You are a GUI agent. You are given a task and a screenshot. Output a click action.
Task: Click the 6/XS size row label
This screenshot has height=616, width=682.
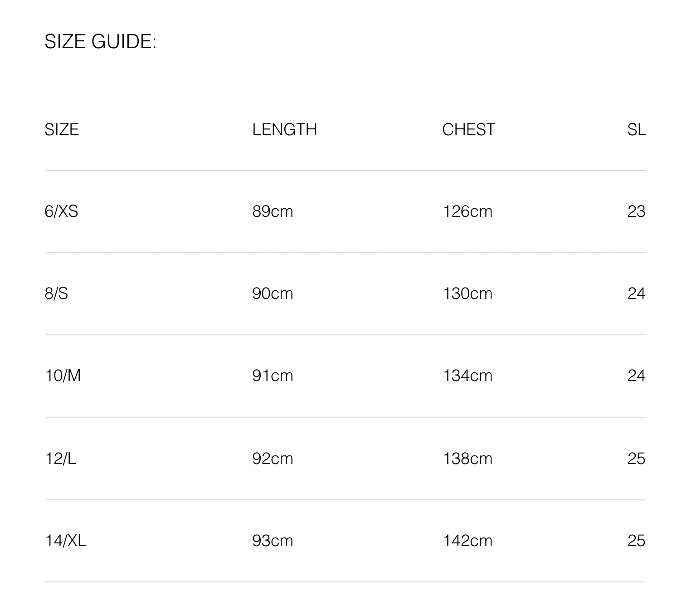pos(61,211)
